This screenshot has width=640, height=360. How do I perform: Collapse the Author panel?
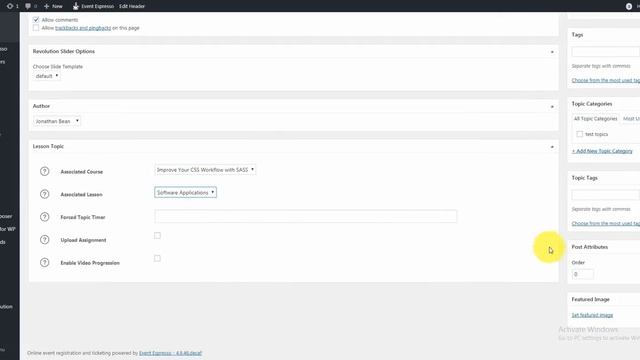click(x=552, y=107)
